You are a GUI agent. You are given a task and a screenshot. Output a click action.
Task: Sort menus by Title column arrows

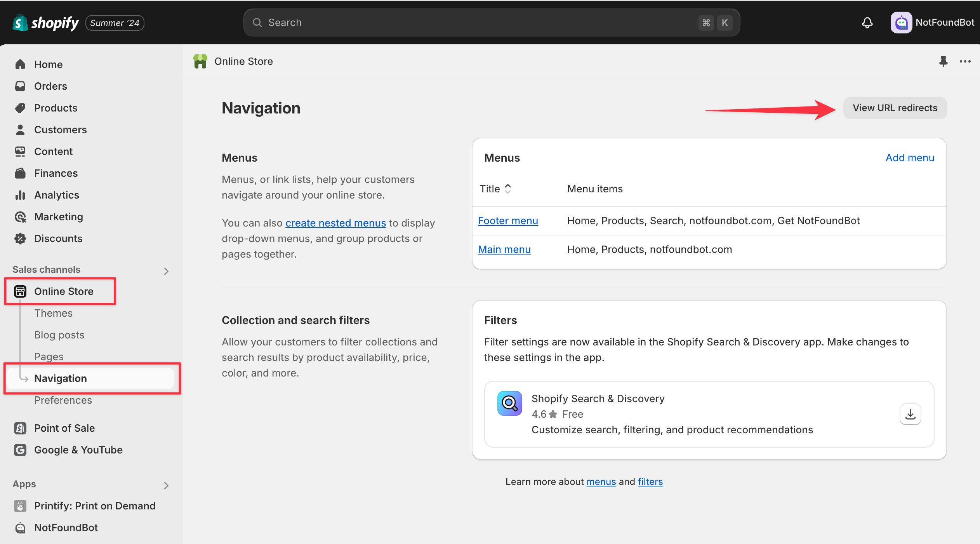click(507, 188)
